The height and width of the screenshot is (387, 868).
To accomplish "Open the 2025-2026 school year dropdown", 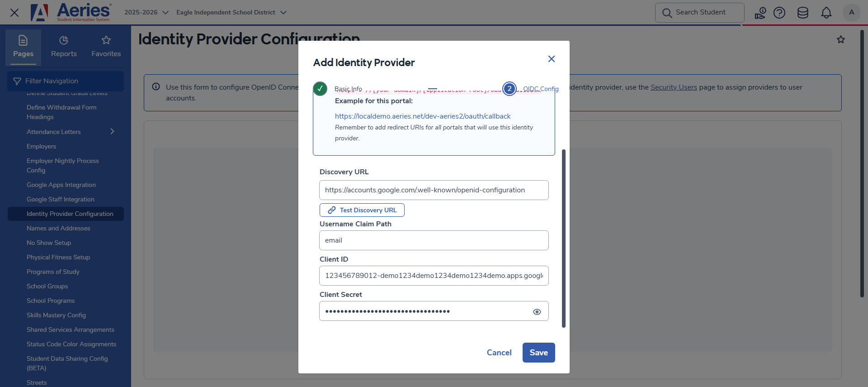I will coord(146,12).
